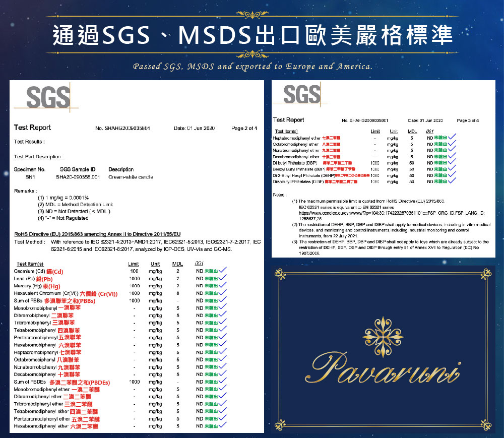Click the 'Octabromodiphenyl ether' item on Page 3
The width and height of the screenshot is (504, 438).
click(x=306, y=144)
